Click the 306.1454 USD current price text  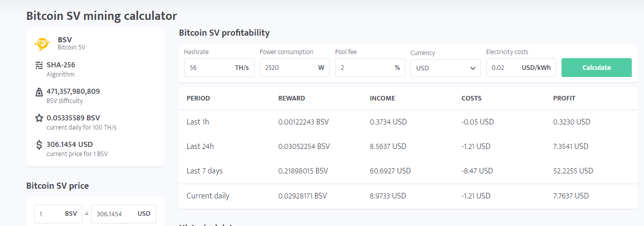click(x=70, y=144)
